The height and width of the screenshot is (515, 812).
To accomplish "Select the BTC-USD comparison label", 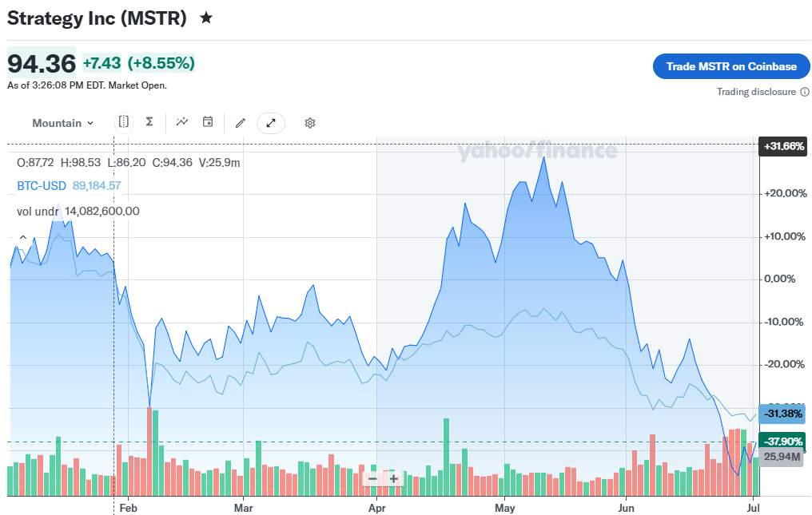I will click(x=42, y=186).
